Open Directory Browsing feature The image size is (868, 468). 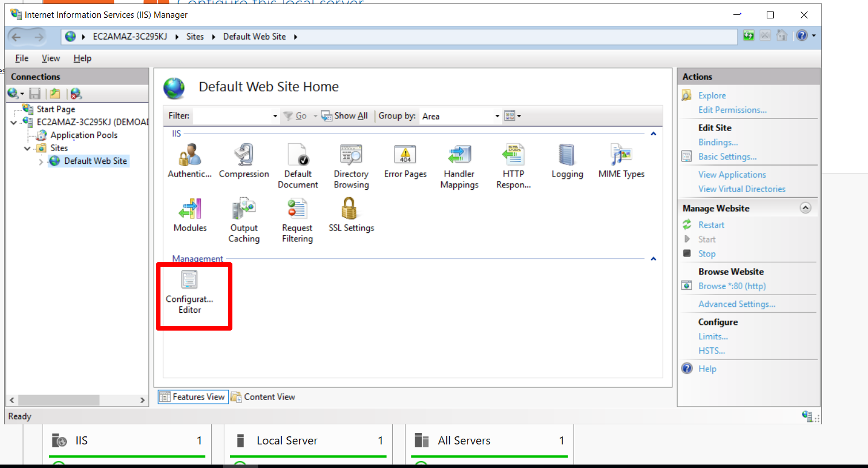tap(351, 167)
